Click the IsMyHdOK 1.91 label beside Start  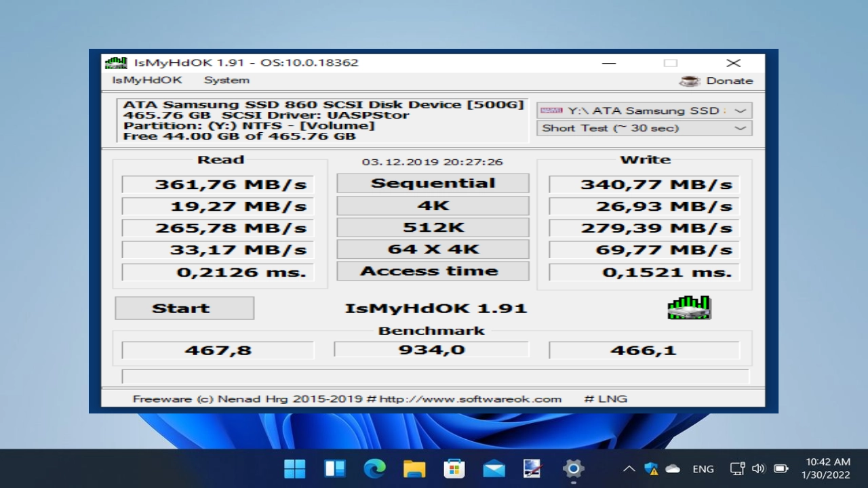pyautogui.click(x=436, y=308)
